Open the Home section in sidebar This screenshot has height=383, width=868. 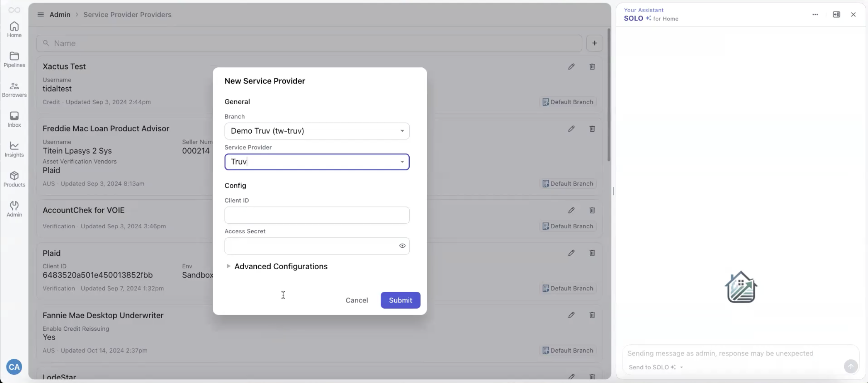(x=14, y=29)
